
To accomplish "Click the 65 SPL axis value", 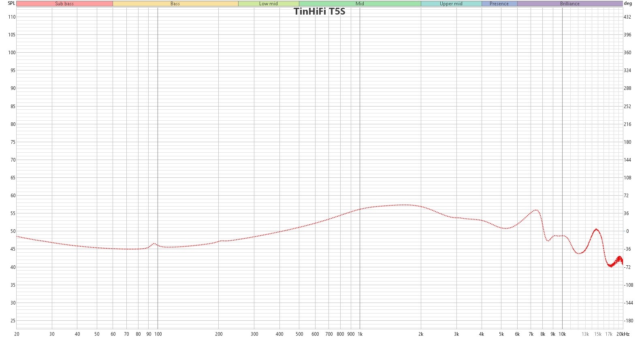I will [x=13, y=178].
